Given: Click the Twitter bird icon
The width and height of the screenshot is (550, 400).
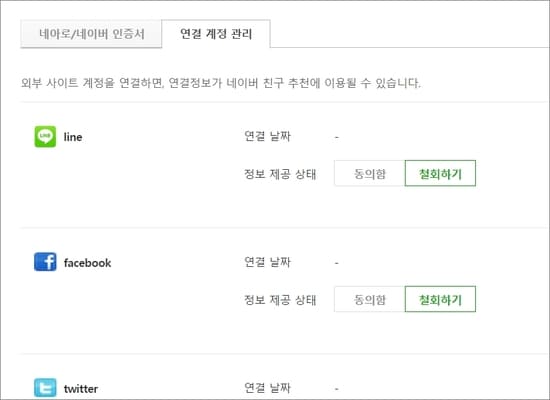Looking at the screenshot, I should coord(45,388).
